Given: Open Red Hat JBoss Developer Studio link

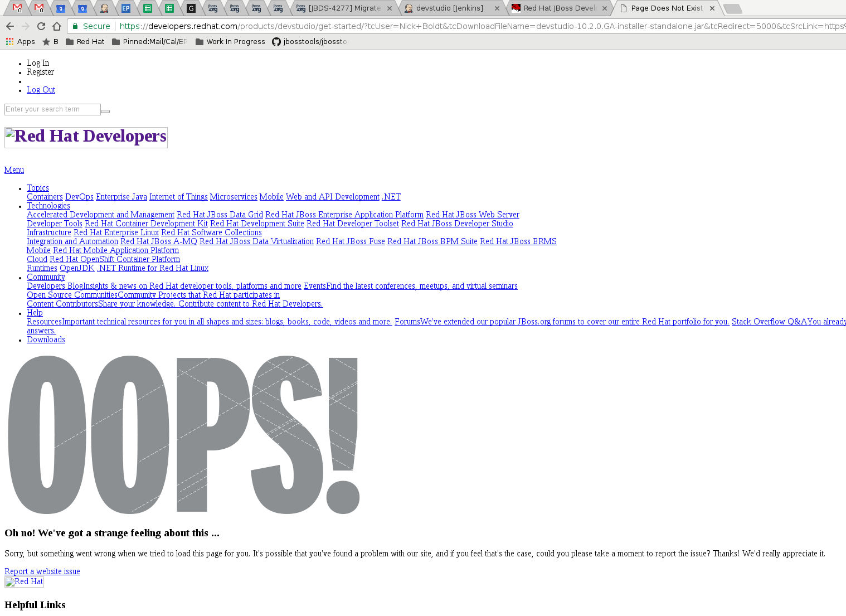Looking at the screenshot, I should (457, 224).
